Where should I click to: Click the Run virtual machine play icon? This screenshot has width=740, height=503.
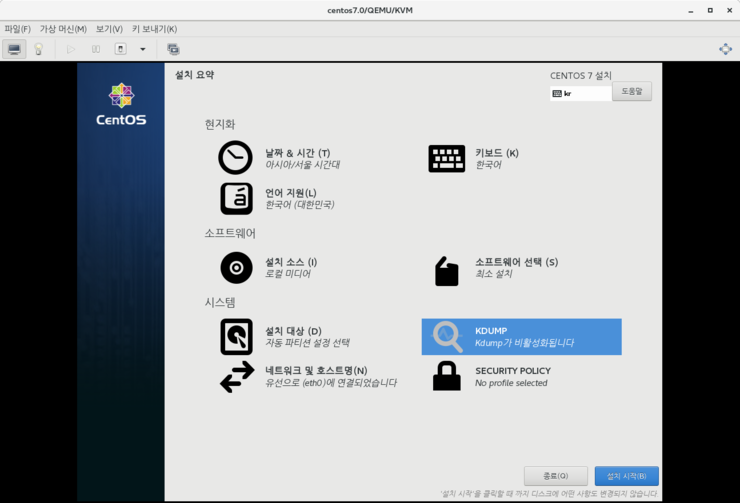(x=71, y=49)
